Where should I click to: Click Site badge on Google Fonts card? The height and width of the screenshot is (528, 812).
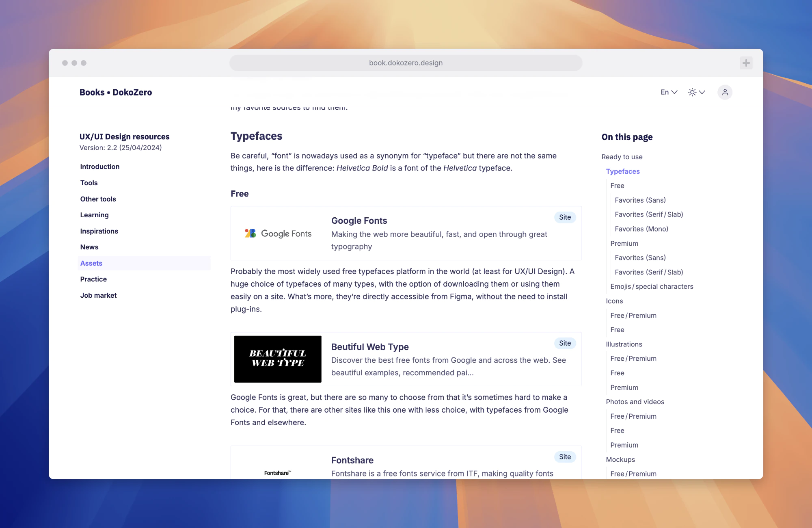565,217
